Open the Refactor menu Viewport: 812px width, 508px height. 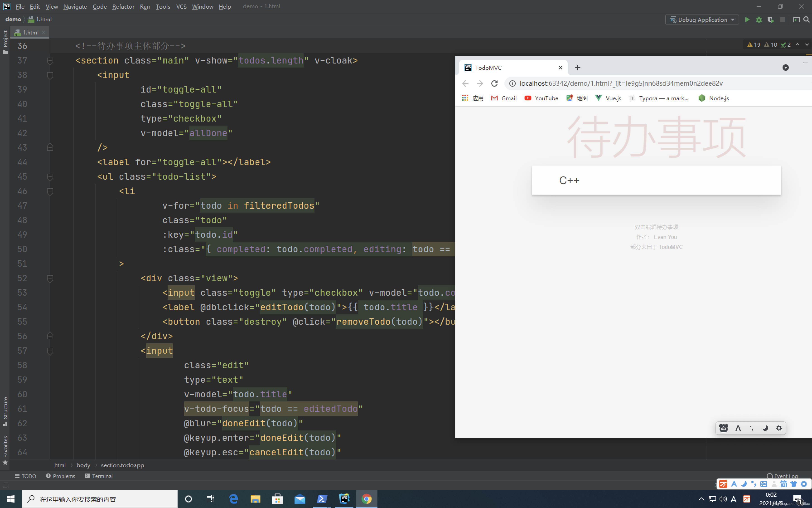123,6
